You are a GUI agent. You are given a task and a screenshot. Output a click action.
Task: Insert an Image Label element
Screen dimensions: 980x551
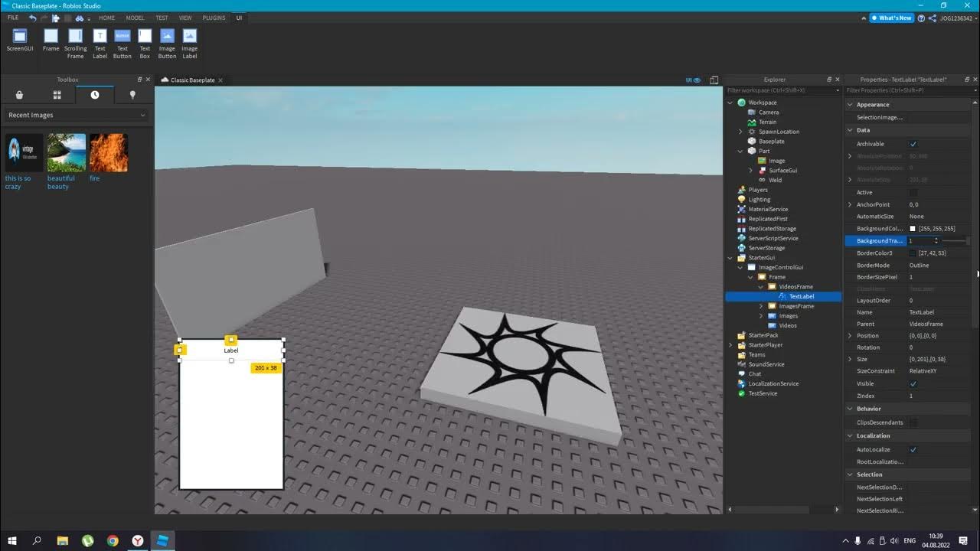point(190,44)
